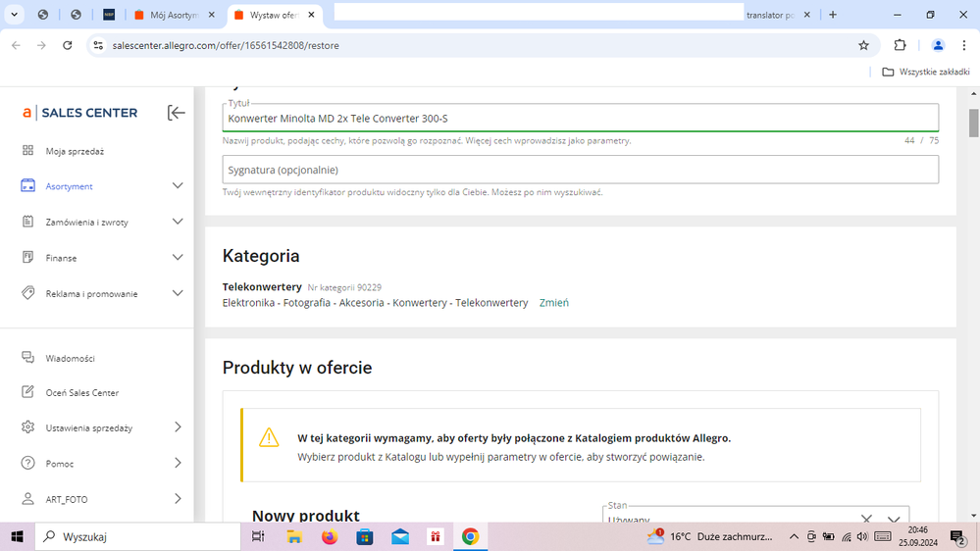This screenshot has width=980, height=551.
Task: Open the Chrome three-dot menu
Action: (964, 45)
